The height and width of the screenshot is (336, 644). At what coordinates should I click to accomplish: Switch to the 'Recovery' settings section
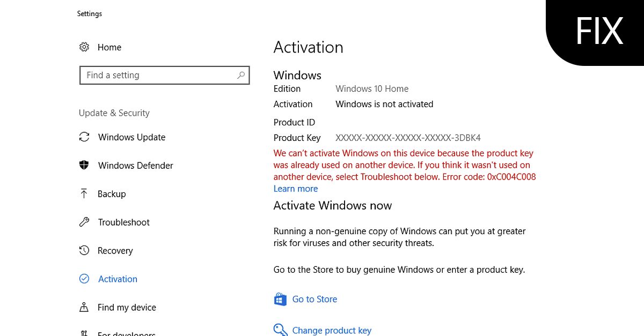click(115, 251)
